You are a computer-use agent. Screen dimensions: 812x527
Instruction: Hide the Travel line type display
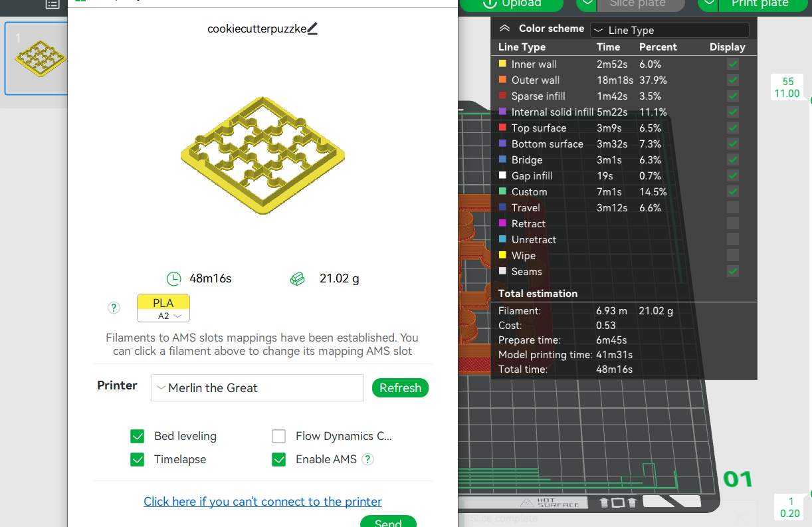click(x=732, y=207)
